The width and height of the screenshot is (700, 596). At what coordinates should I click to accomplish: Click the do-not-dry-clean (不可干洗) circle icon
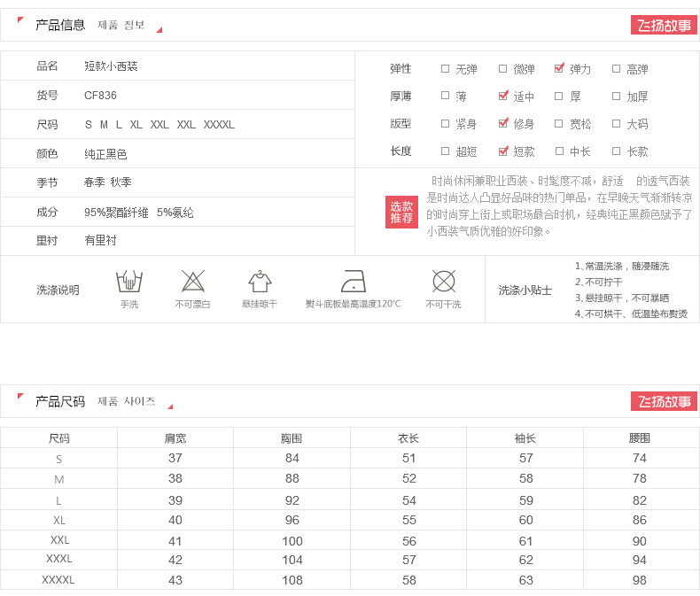(444, 281)
